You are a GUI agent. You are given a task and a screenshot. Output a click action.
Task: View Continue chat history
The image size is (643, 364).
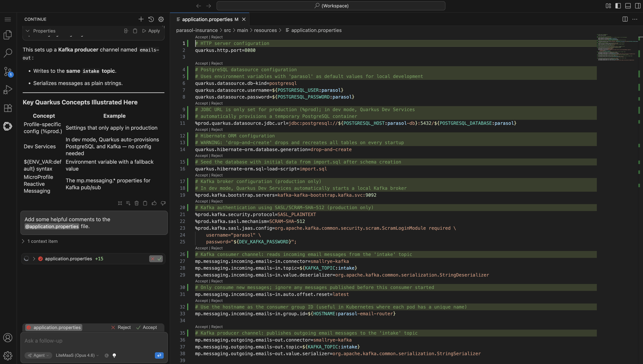151,19
